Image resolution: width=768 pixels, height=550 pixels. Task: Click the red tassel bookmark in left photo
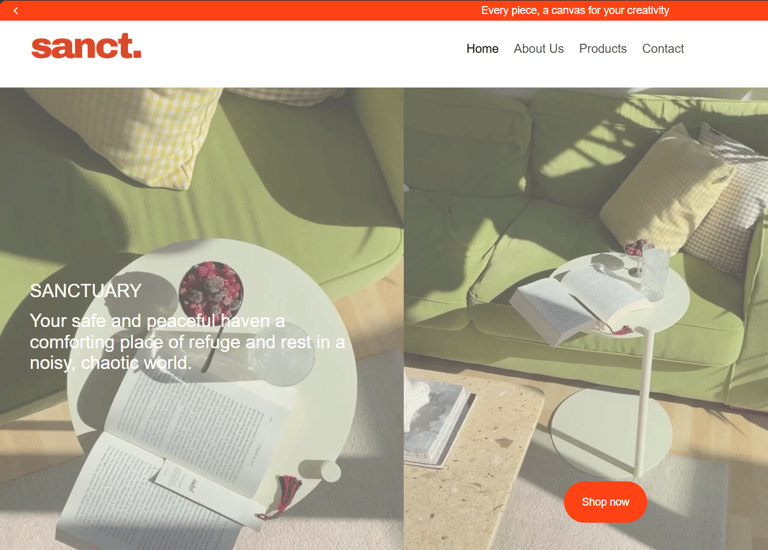(x=283, y=496)
